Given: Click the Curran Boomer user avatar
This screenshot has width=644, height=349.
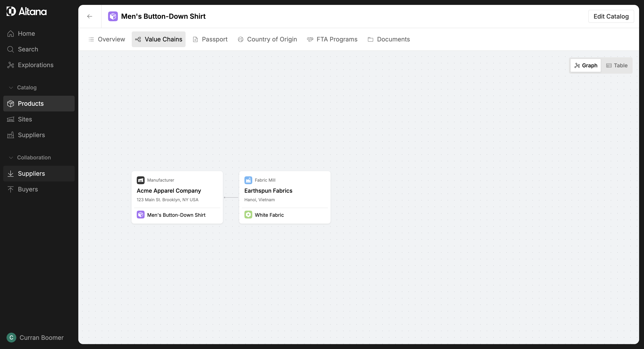Looking at the screenshot, I should (11, 338).
